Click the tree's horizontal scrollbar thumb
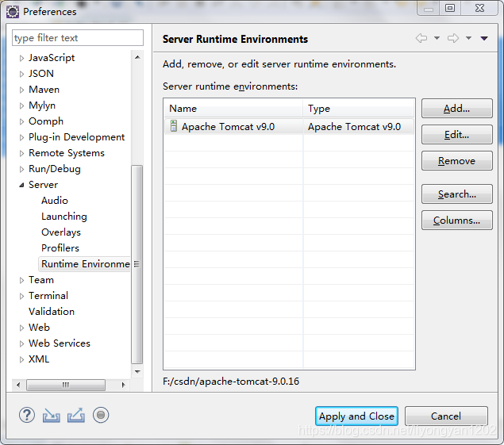This screenshot has height=445, width=504. tap(66, 385)
